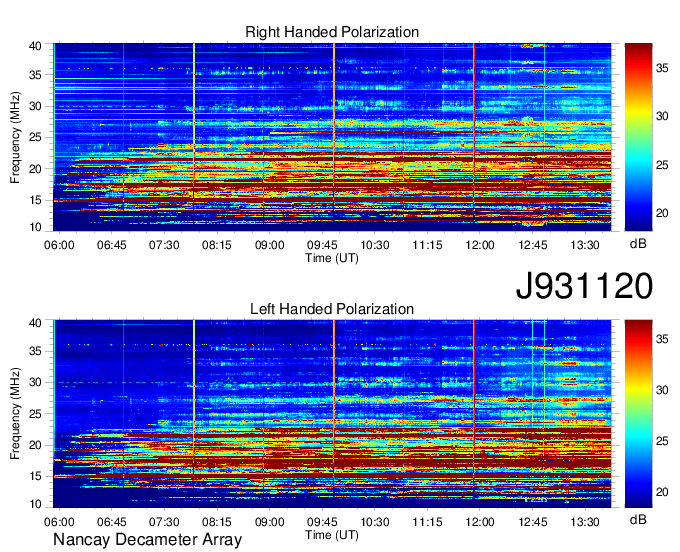This screenshot has width=680, height=552.
Task: Click the 12:00 tick label on the upper plot
Action: pos(480,245)
